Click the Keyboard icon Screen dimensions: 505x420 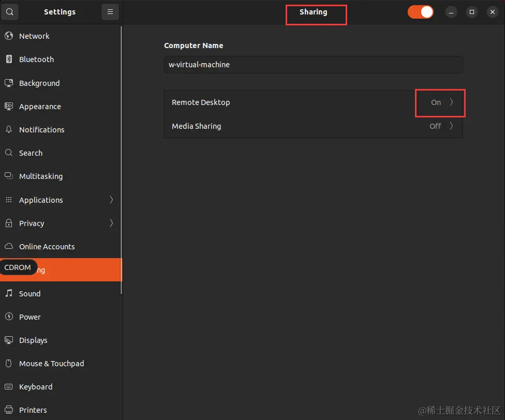click(x=9, y=386)
